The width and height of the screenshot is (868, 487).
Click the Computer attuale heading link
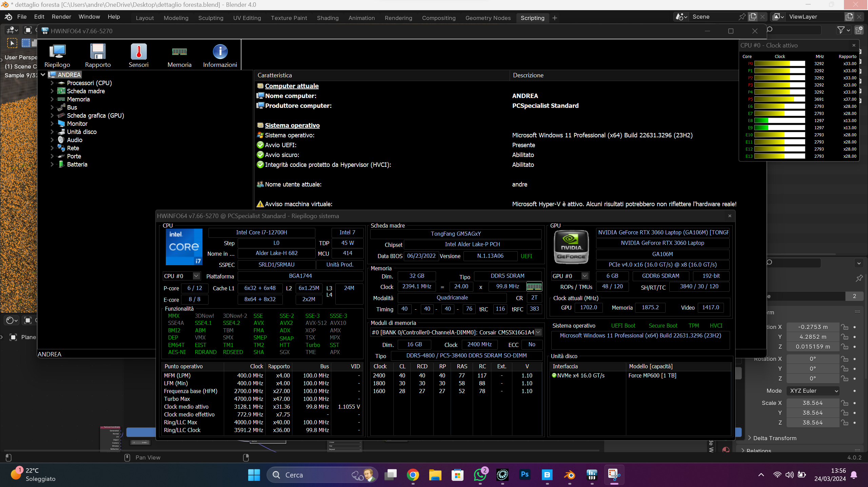(292, 86)
